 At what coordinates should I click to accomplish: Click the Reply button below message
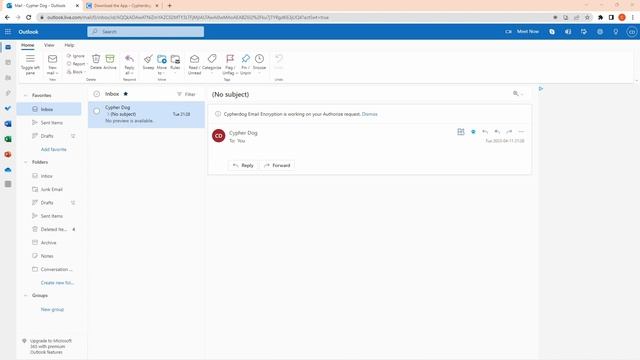pos(243,165)
